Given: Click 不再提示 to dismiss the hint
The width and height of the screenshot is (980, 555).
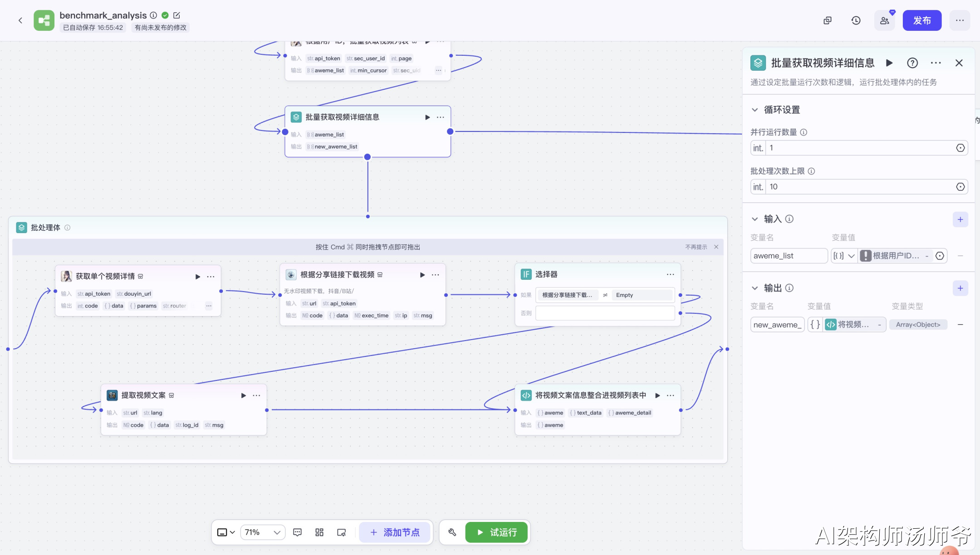Looking at the screenshot, I should click(x=696, y=247).
